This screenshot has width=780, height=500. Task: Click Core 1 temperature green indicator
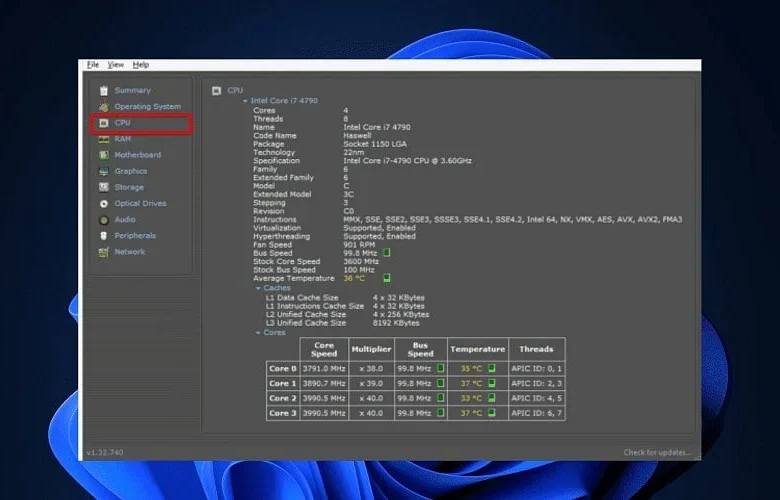491,383
